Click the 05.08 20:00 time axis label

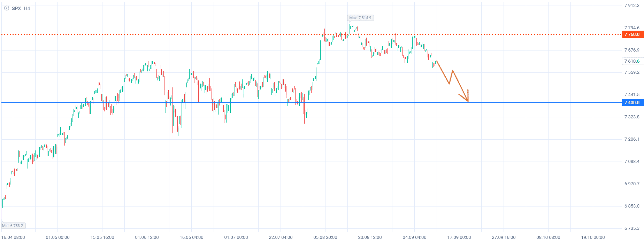point(325,237)
